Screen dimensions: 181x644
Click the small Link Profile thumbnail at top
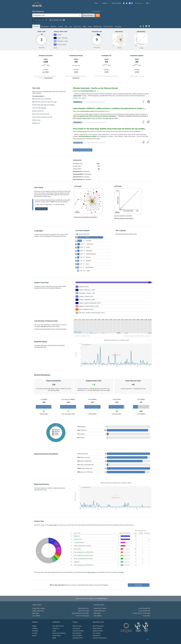point(141,40)
